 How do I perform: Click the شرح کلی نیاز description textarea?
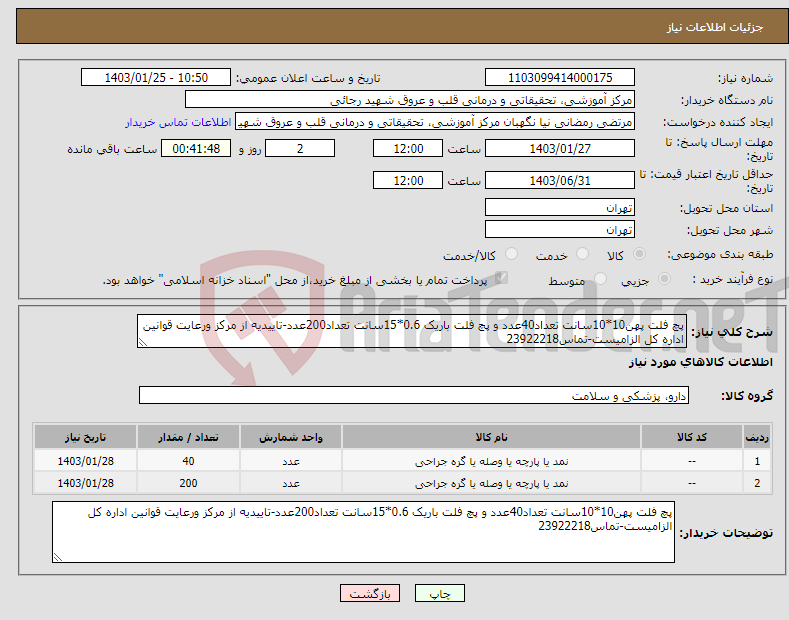click(x=412, y=331)
